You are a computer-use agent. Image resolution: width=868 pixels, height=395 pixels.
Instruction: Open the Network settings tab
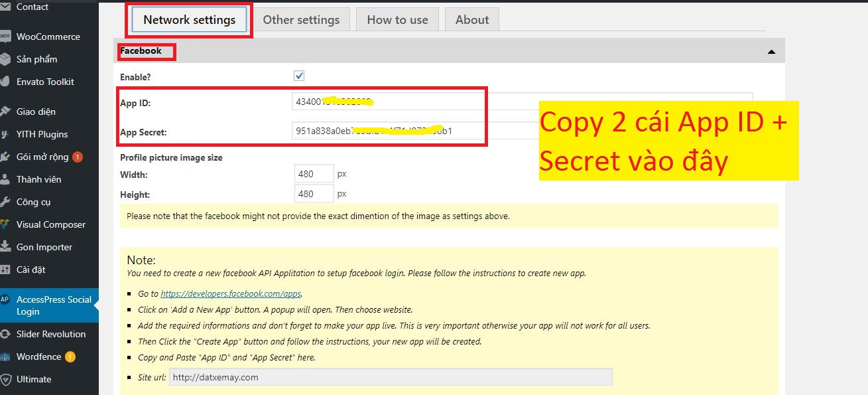point(189,20)
